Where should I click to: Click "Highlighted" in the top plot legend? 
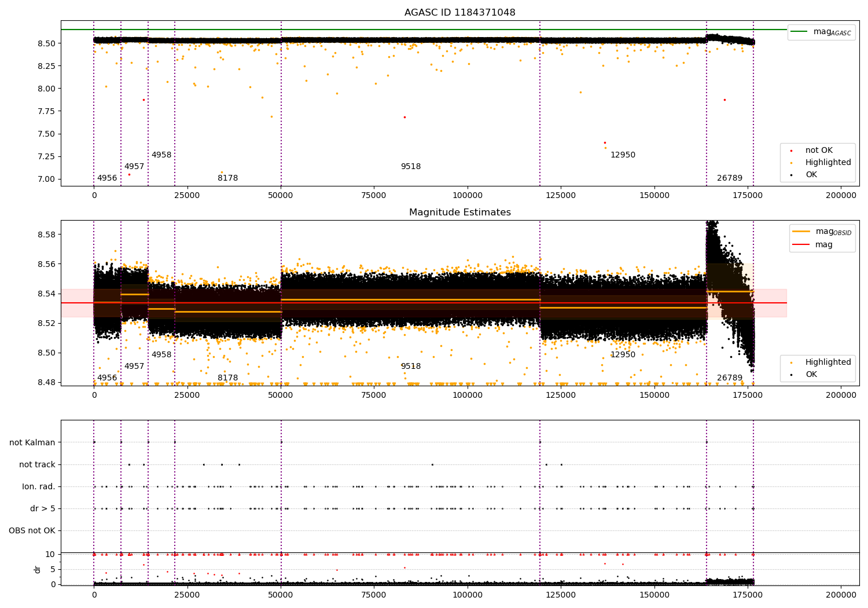[828, 163]
